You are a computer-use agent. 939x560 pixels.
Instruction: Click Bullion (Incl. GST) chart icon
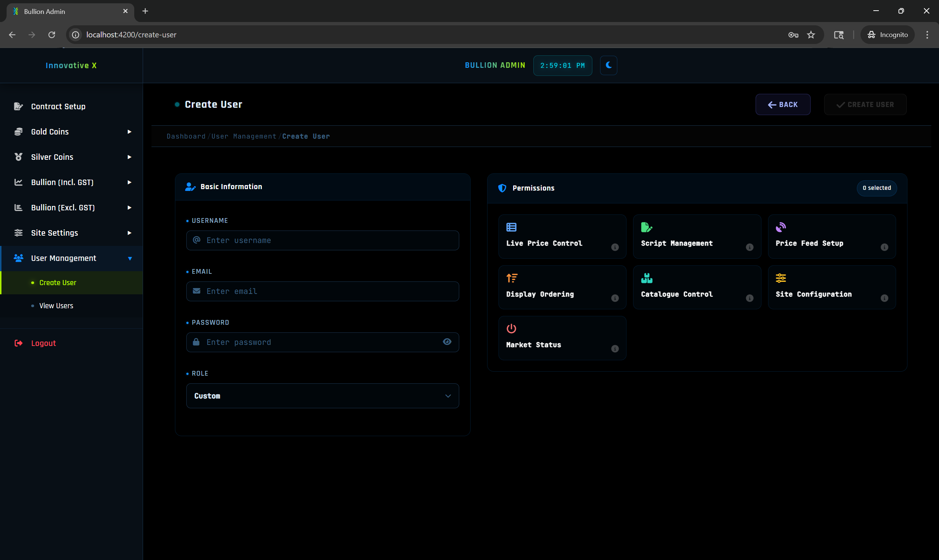click(18, 182)
